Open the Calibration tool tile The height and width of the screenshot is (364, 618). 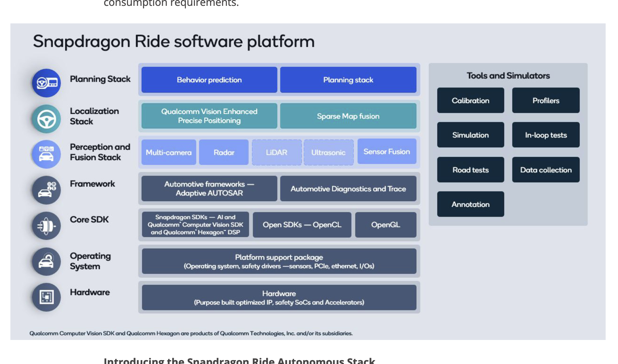470,100
